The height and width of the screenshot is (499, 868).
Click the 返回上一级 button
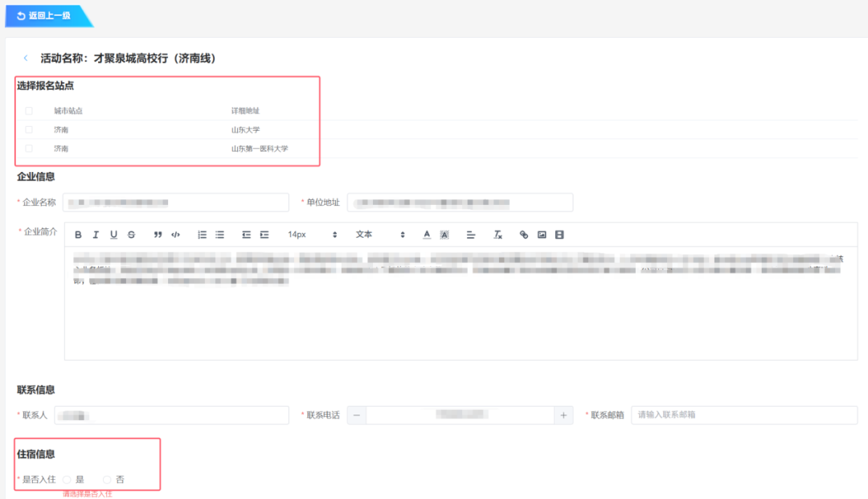tap(44, 15)
